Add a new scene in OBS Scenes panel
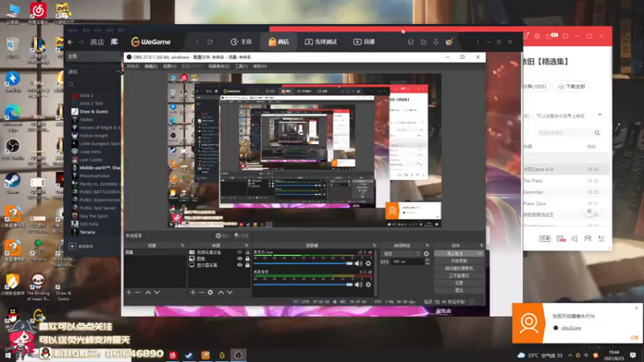The height and width of the screenshot is (362, 644). pos(129,292)
